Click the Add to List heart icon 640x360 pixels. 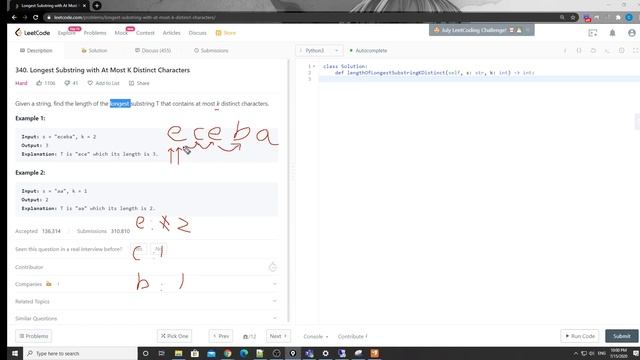coord(90,83)
